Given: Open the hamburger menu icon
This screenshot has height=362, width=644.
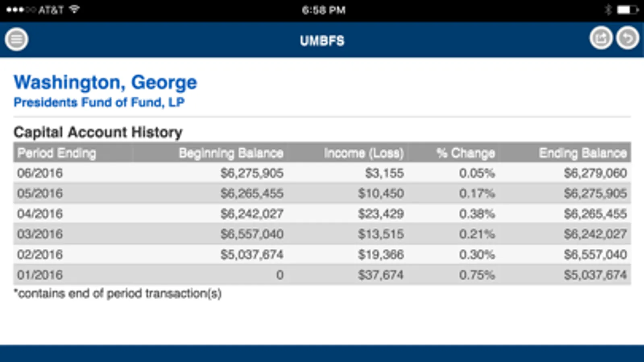Looking at the screenshot, I should pos(17,39).
